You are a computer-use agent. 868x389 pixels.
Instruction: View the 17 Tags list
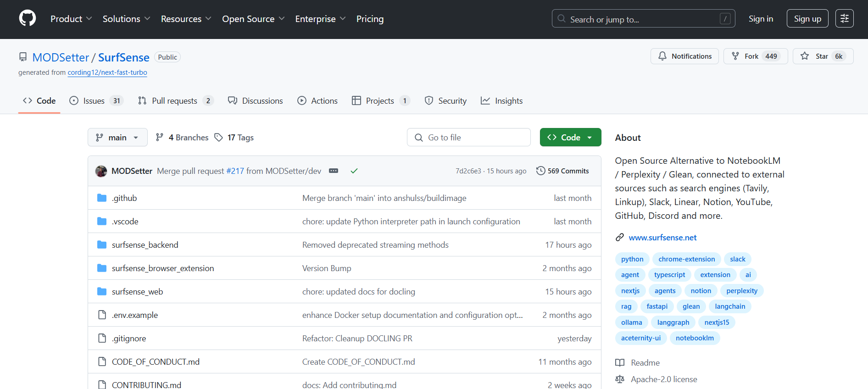point(234,137)
